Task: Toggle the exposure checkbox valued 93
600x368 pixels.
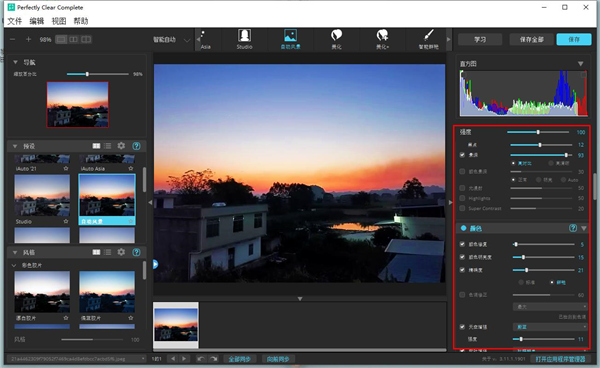Action: tap(462, 155)
